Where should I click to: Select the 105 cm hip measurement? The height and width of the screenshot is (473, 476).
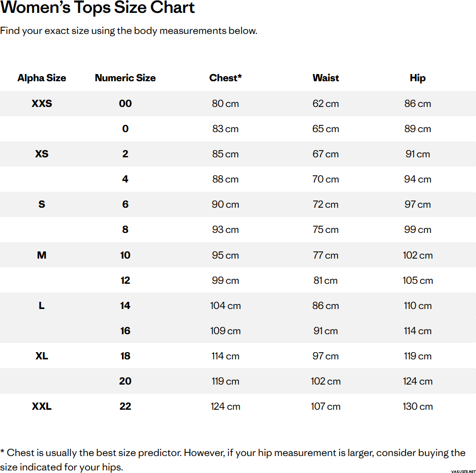[417, 280]
